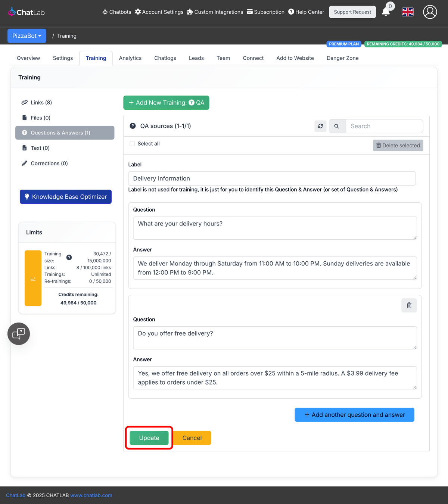Open the notification bell
The image size is (448, 504).
[x=386, y=12]
